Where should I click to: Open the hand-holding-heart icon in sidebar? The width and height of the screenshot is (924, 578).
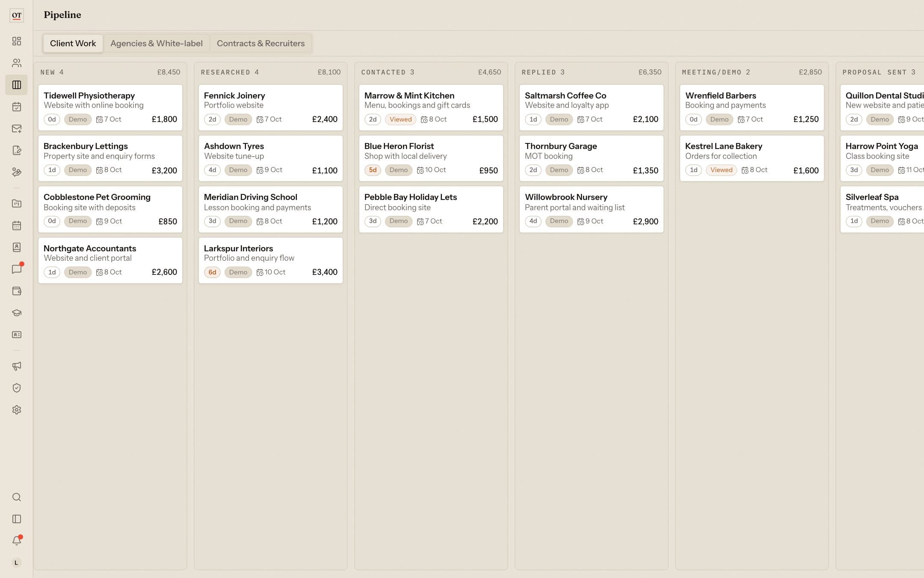pyautogui.click(x=17, y=172)
